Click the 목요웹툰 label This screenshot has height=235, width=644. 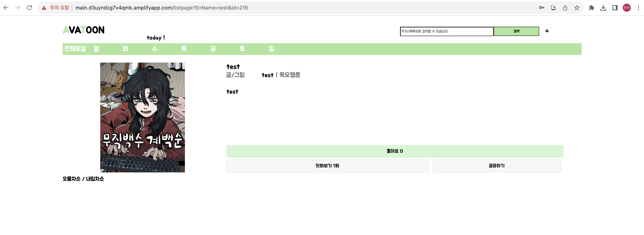[290, 75]
